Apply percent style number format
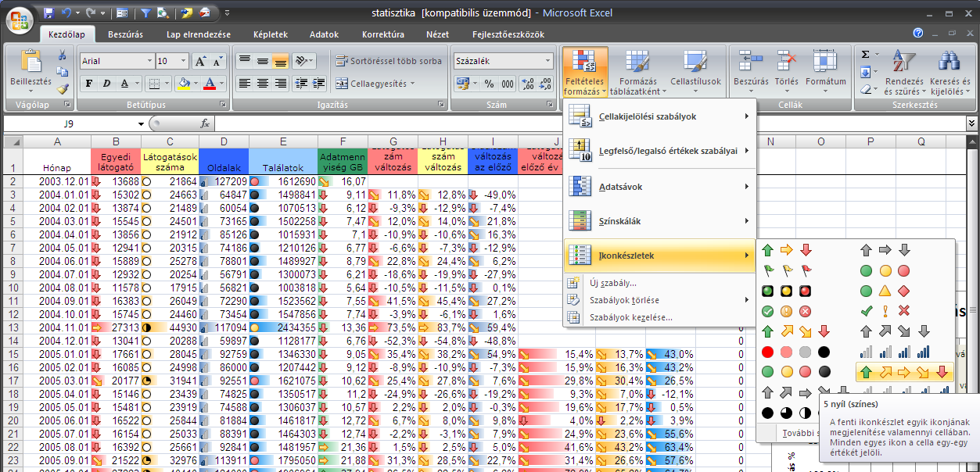 click(490, 84)
